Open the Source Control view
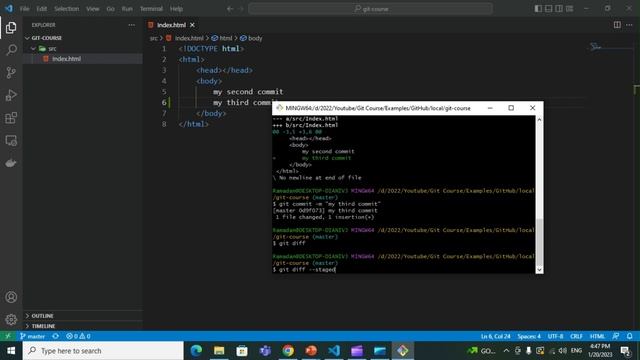The image size is (640, 360). (x=11, y=73)
